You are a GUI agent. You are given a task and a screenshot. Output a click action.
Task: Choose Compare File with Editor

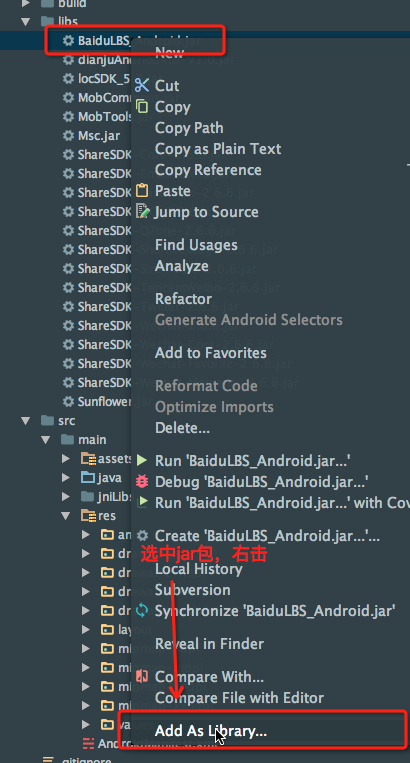[x=239, y=698]
